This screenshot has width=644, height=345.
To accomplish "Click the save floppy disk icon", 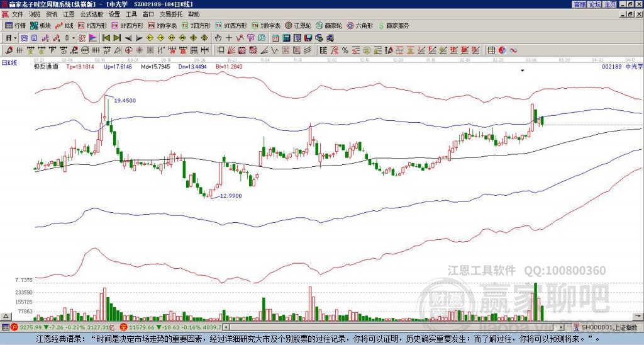I will point(308,38).
